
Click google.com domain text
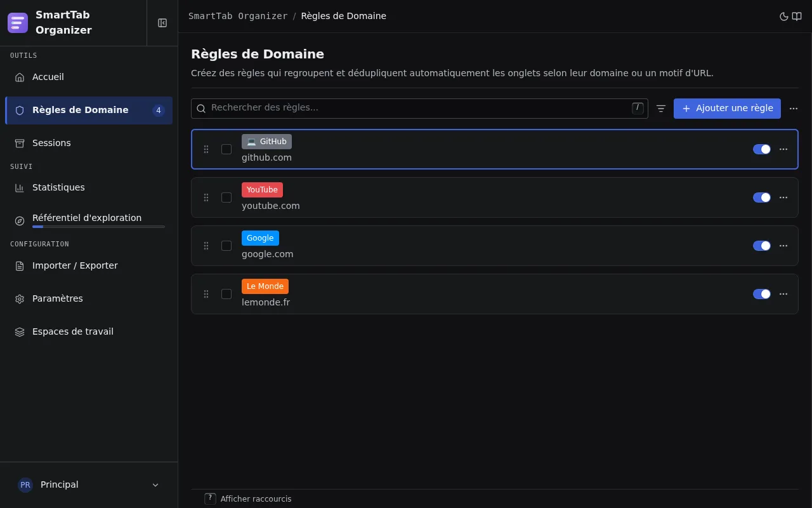[x=268, y=254]
